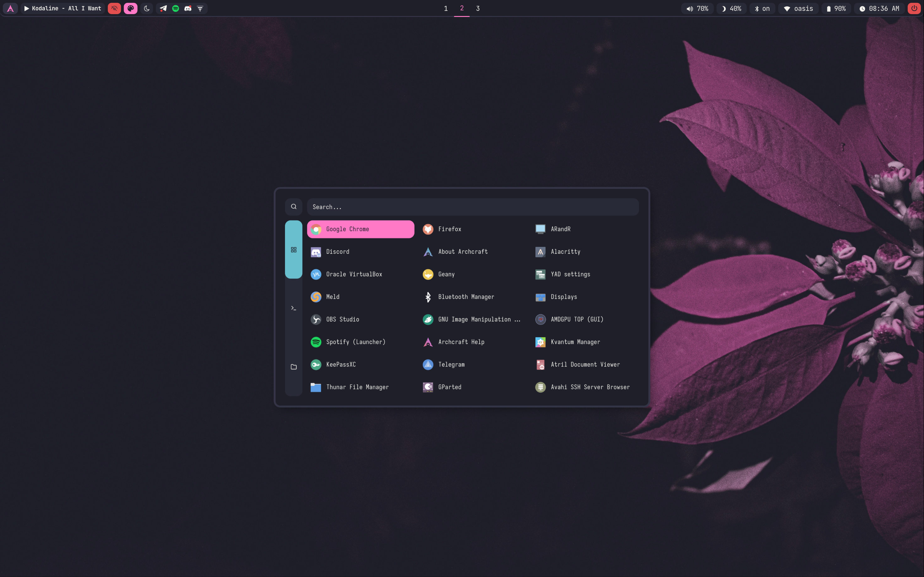This screenshot has width=924, height=577.
Task: Click the red power button icon
Action: click(x=914, y=8)
